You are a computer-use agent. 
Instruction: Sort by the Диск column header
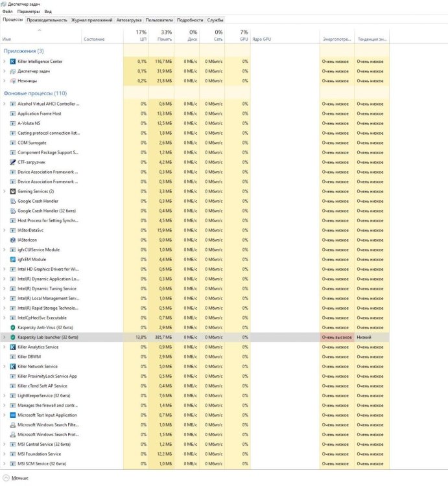coord(187,36)
